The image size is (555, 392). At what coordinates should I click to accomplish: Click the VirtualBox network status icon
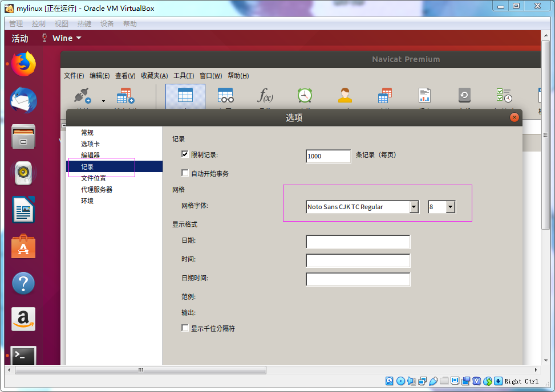(x=422, y=381)
